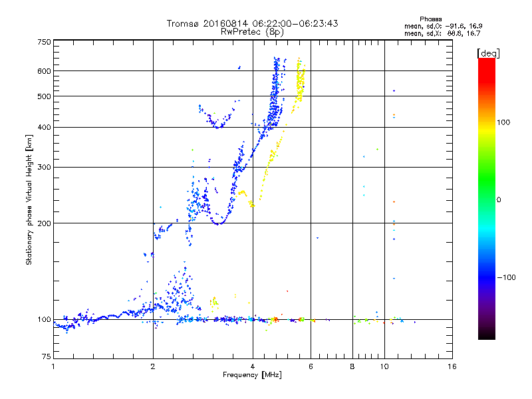Click the y-axis tick label "75"
The height and width of the screenshot is (399, 532).
pyautogui.click(x=47, y=356)
